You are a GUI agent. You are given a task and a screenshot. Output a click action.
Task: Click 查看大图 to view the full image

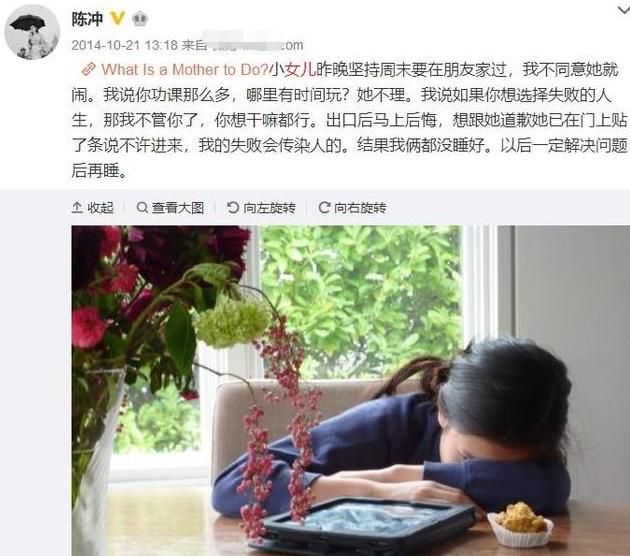[170, 208]
